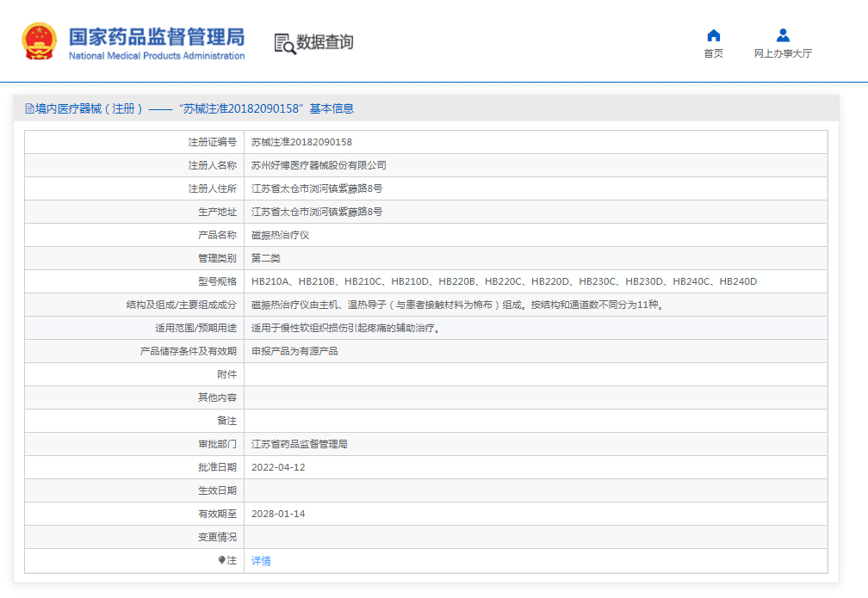Click the 注册证编号 label cell
This screenshot has height=598, width=868.
(x=134, y=142)
